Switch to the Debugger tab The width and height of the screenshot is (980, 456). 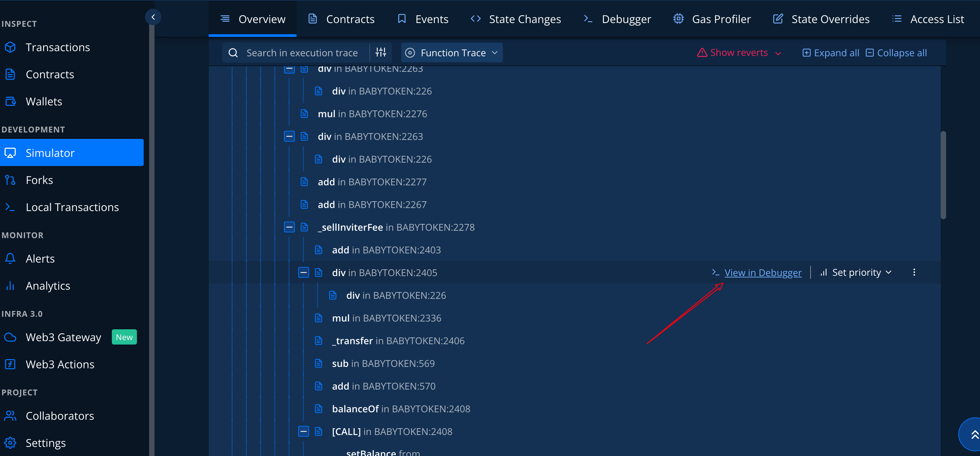point(617,19)
